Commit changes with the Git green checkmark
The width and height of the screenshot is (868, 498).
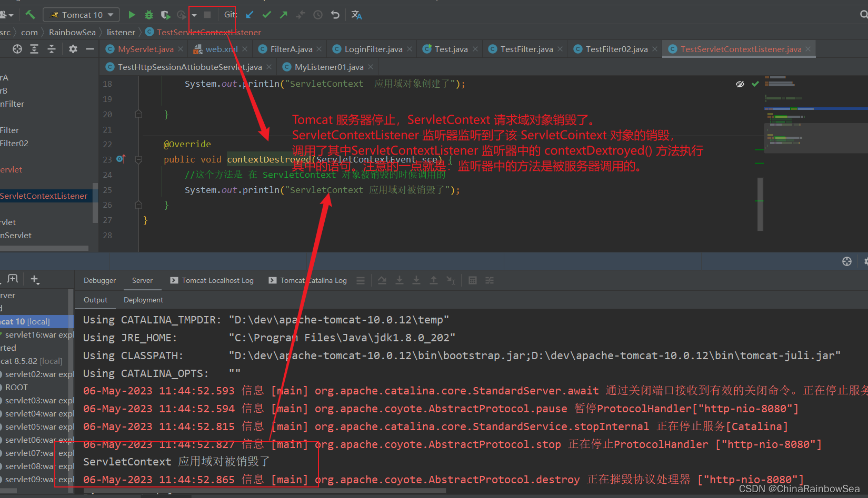coord(267,15)
